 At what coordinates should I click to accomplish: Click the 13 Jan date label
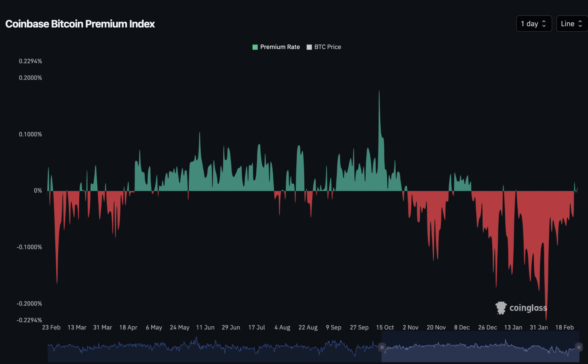click(x=513, y=328)
